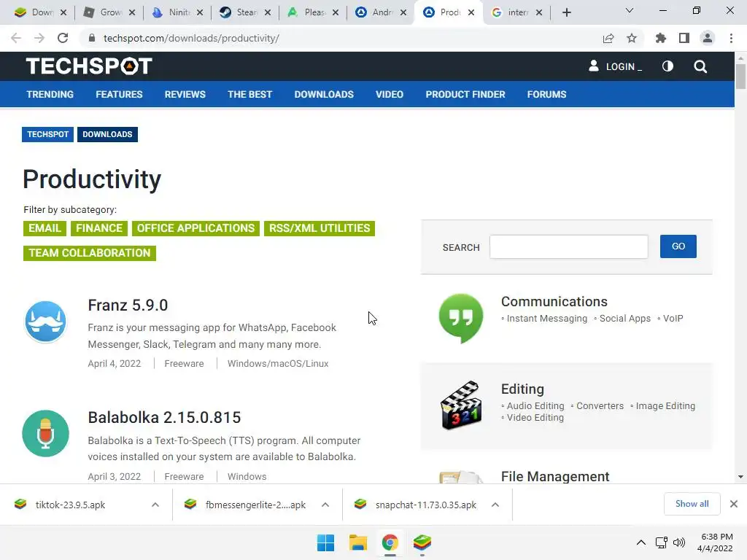Expand tiktok-23.9.5.apk download options
This screenshot has width=747, height=560.
(155, 505)
